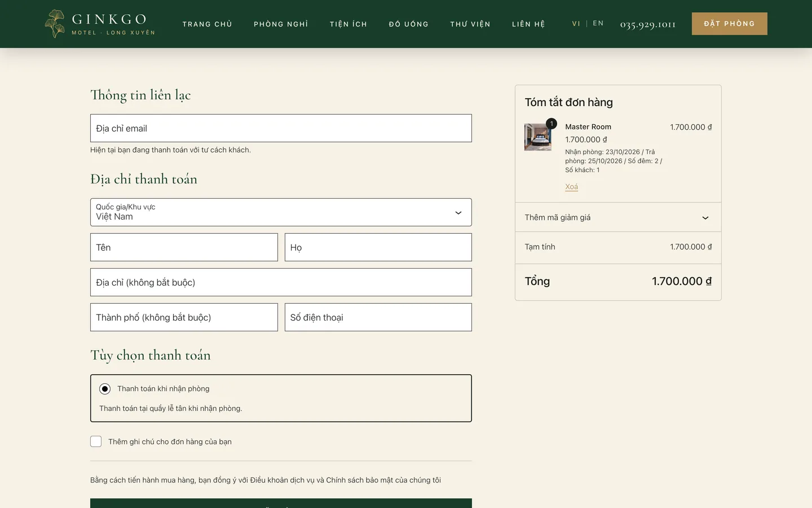This screenshot has height=508, width=812.
Task: Open the Master Room thumbnail image
Action: (x=538, y=137)
